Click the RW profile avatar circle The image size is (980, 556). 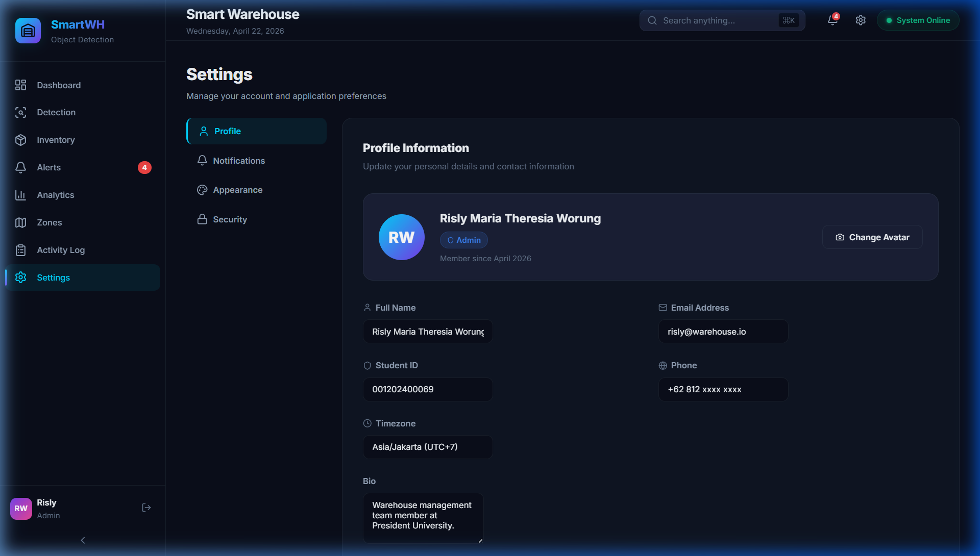[x=401, y=237]
